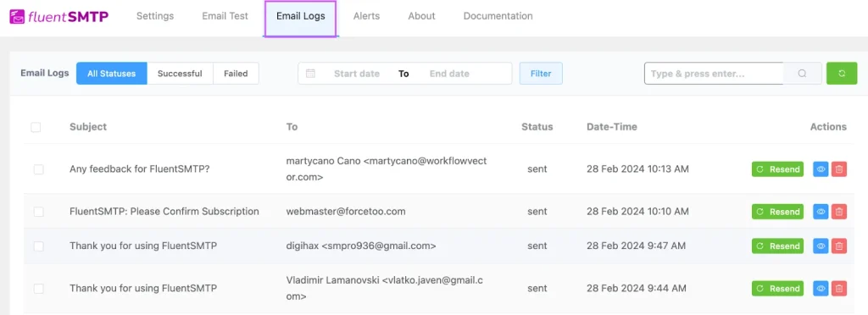
Task: Click the Filter button
Action: [x=541, y=74]
